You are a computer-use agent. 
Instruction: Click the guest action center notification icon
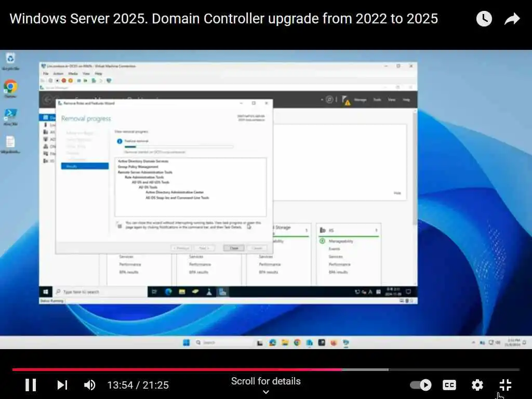click(x=408, y=292)
